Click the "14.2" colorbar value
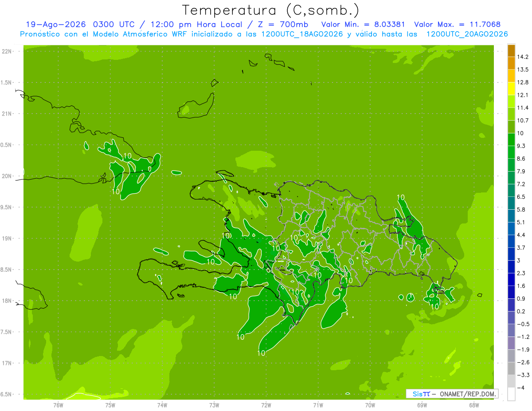Screen dimensions: 532x411 523,57
